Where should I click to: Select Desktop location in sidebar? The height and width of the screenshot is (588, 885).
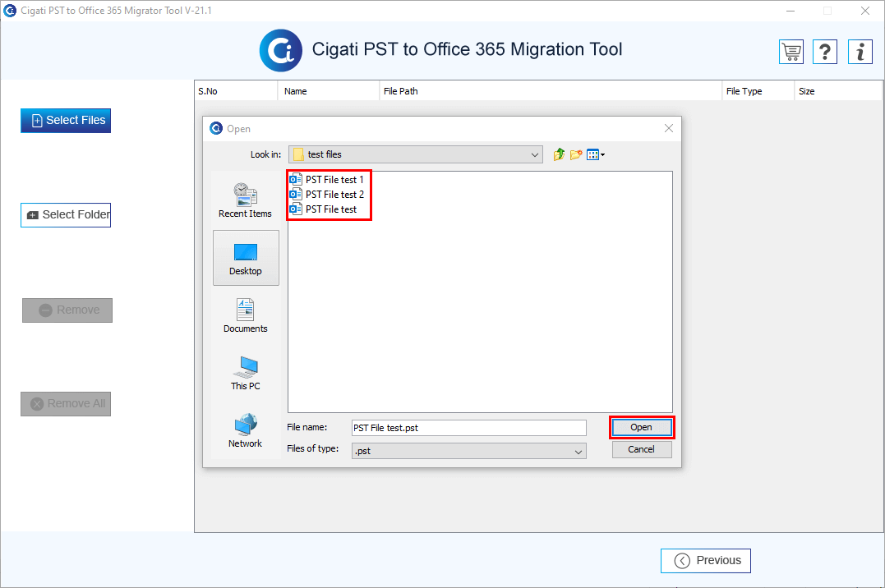coord(246,258)
